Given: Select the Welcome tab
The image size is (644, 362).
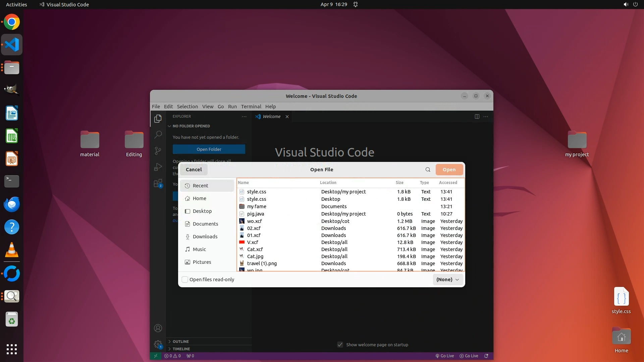Looking at the screenshot, I should [x=271, y=117].
